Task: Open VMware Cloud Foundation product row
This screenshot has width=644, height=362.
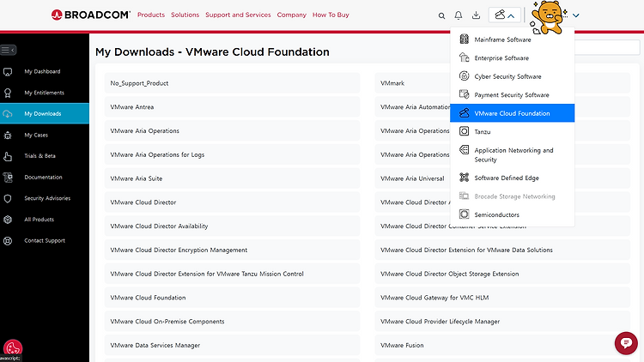Action: [x=232, y=297]
